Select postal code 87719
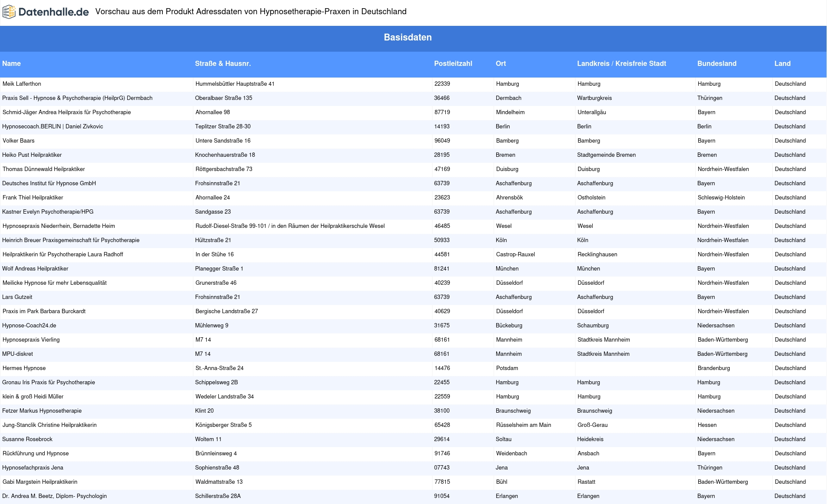 (x=442, y=112)
